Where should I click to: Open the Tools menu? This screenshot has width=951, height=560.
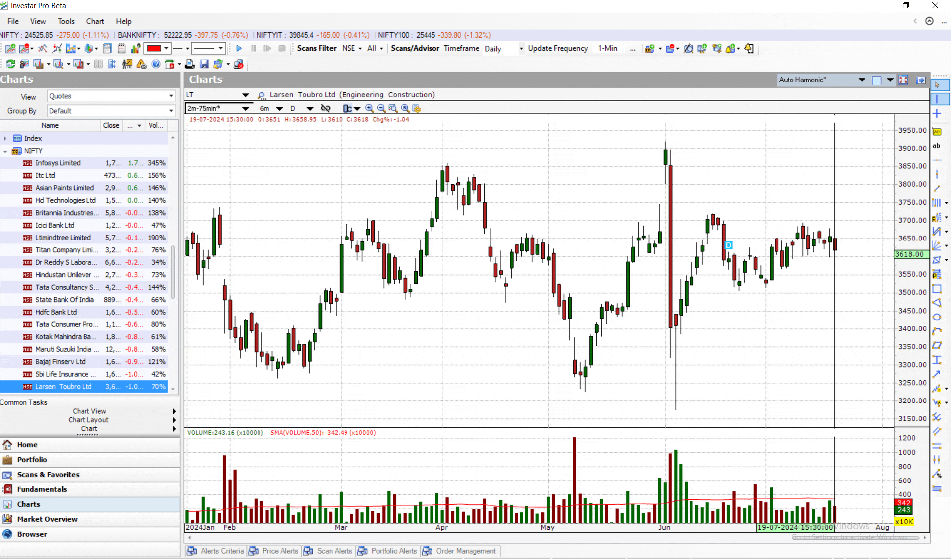point(66,21)
